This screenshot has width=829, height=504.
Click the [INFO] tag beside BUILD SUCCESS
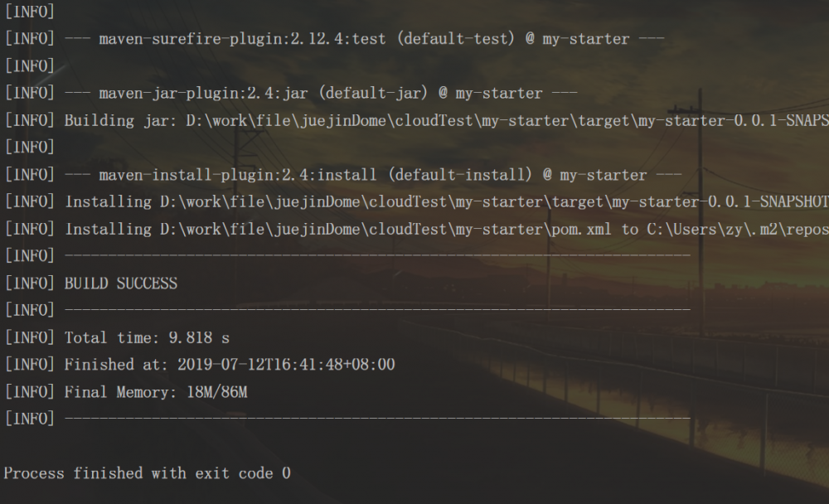[x=30, y=283]
